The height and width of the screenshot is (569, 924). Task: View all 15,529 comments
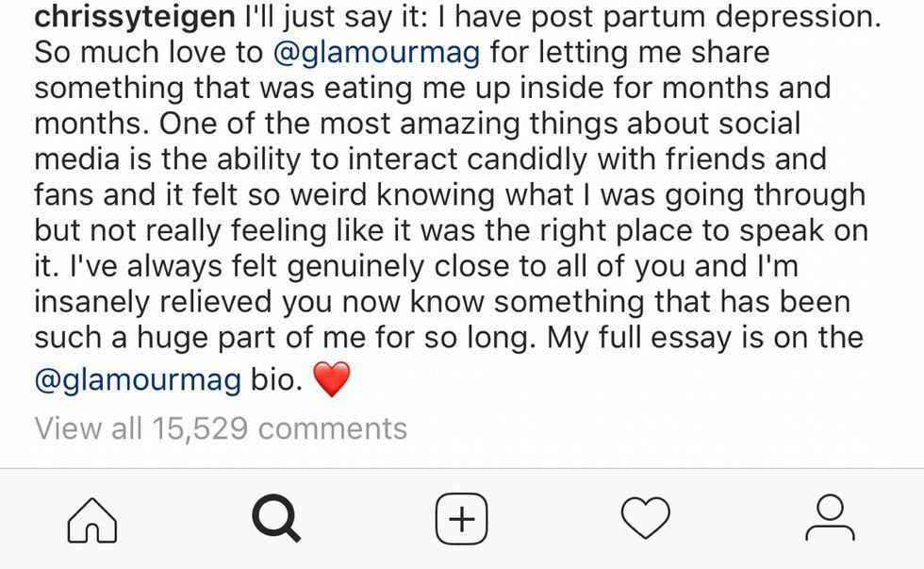[221, 428]
